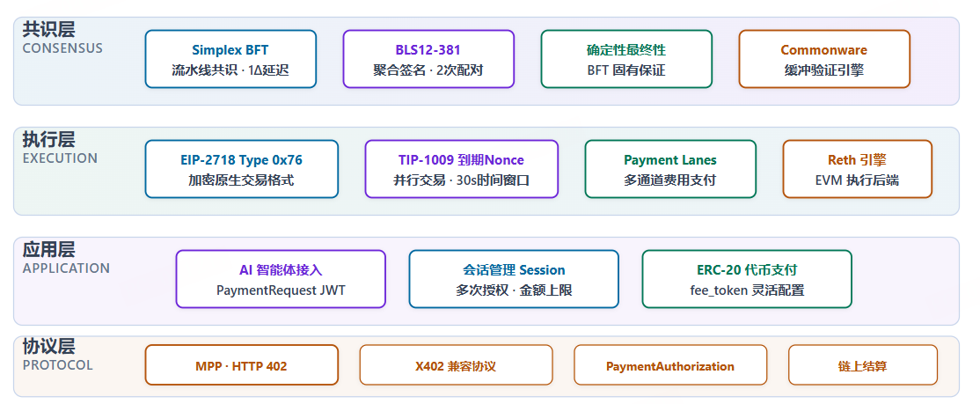Click the 确定性最终性 box
The image size is (980, 404).
click(626, 60)
